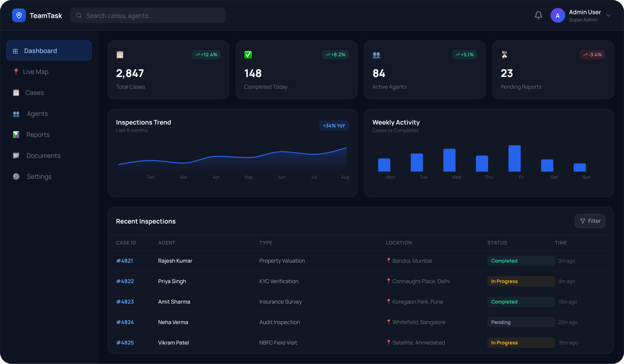Viewport: 624px width, 364px height.
Task: Click the Koregaon Park, Pune location pin
Action: click(x=388, y=301)
